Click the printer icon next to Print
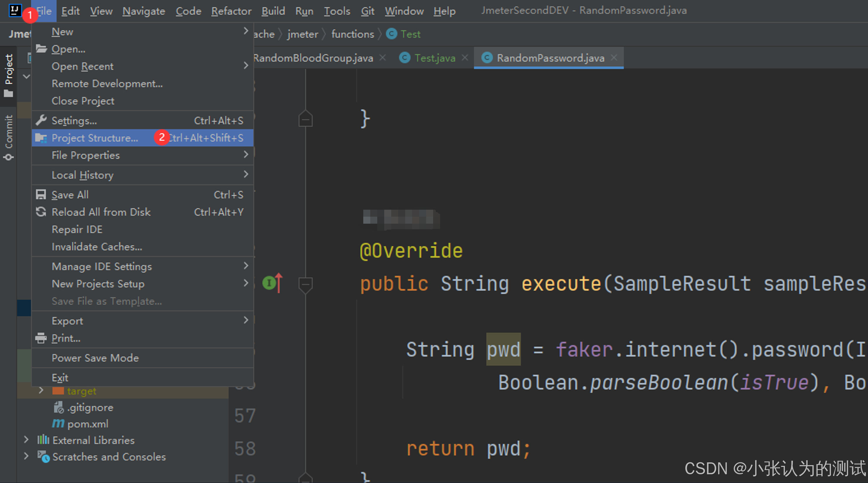 [x=41, y=338]
